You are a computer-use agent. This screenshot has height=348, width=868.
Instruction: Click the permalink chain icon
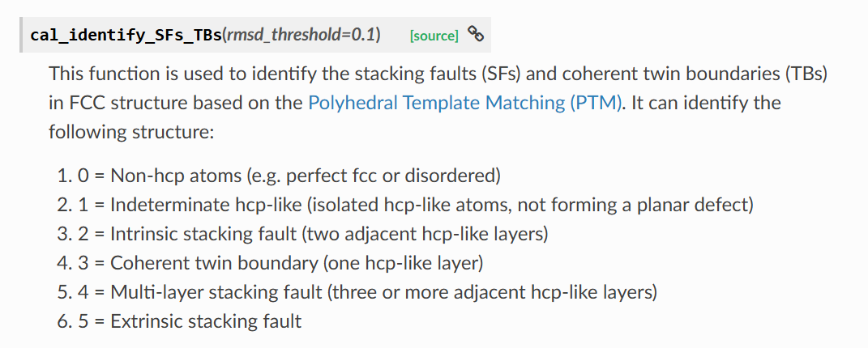[x=477, y=34]
